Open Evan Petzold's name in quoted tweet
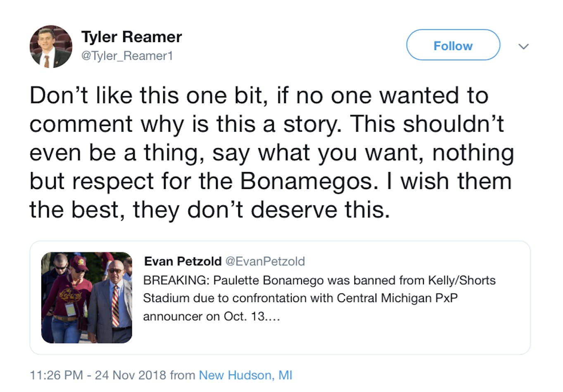 [x=183, y=261]
